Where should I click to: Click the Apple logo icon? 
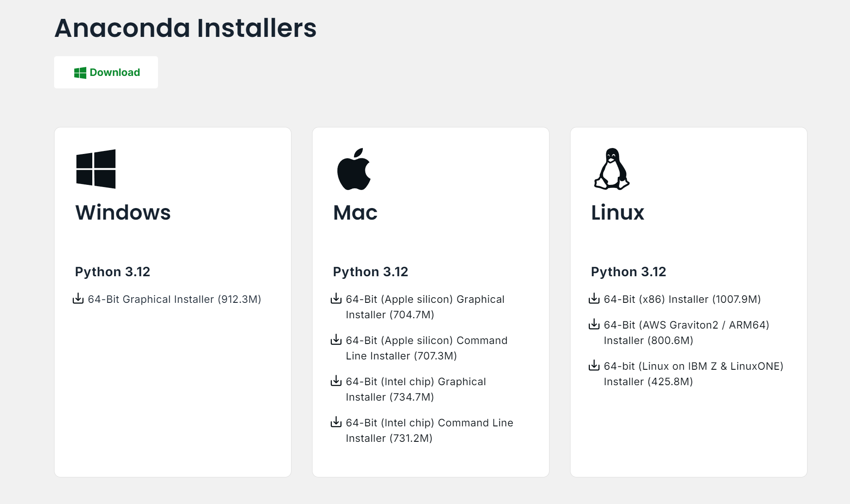pos(354,169)
